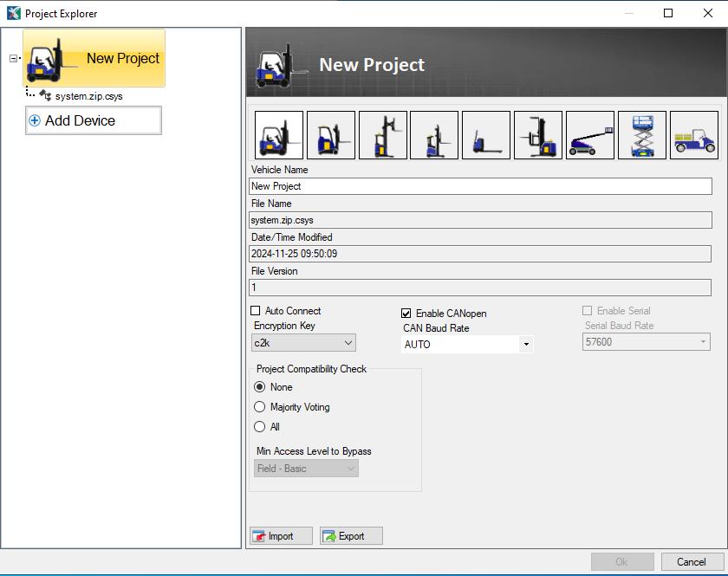Uncheck Enable CANopen

(x=406, y=314)
